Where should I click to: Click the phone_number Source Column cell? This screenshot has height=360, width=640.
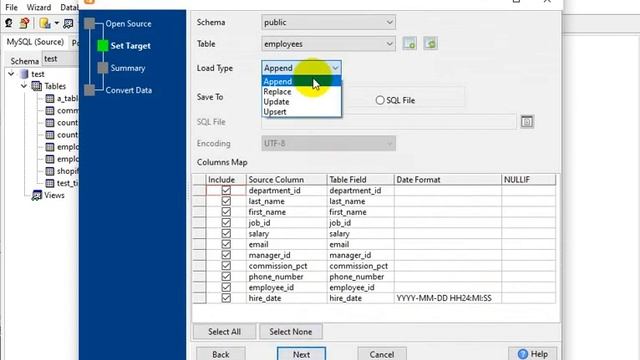coord(287,277)
